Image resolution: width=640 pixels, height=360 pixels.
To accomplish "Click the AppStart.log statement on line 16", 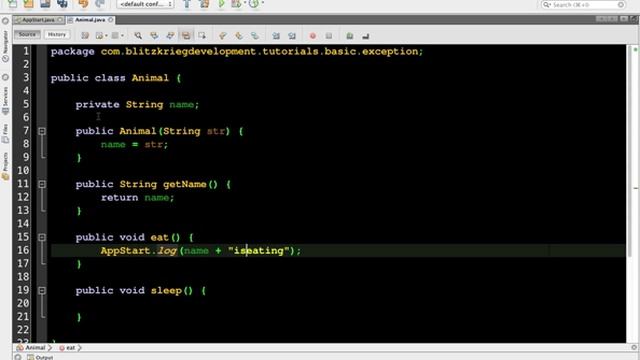I will pyautogui.click(x=200, y=251).
